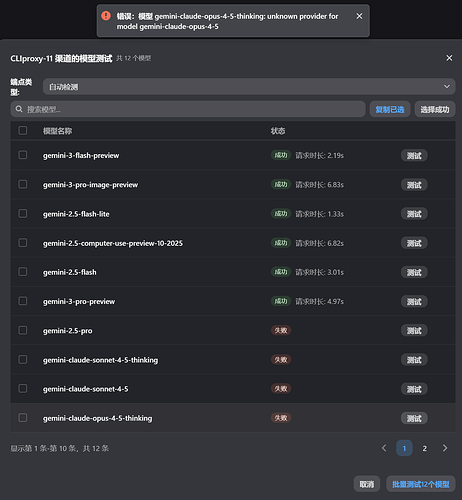462x500 pixels.
Task: Click the failed badge for gemini-claude-opus-4-5-thinking
Action: point(281,418)
